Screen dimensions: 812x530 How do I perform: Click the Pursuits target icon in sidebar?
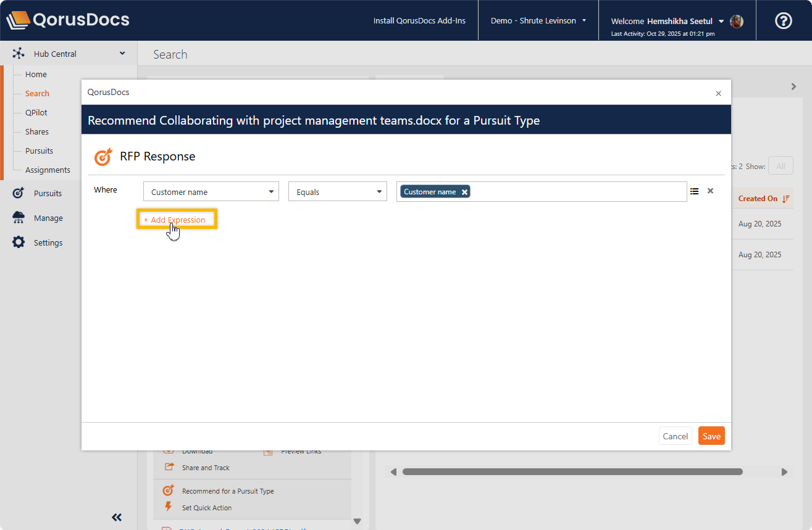tap(19, 193)
